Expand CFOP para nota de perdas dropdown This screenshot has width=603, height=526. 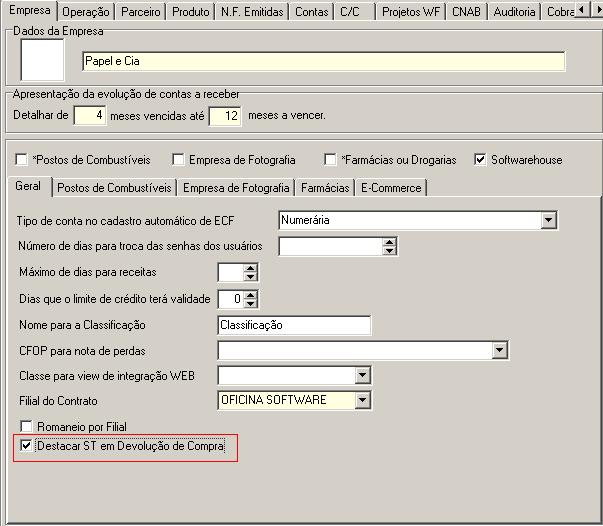(499, 350)
